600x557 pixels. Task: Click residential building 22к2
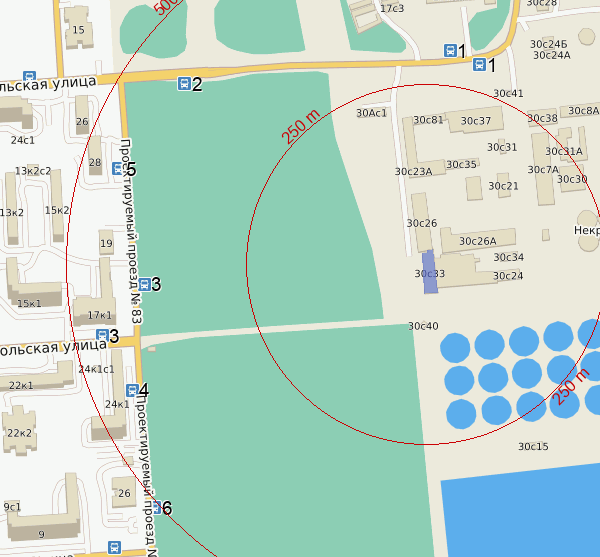tap(19, 432)
